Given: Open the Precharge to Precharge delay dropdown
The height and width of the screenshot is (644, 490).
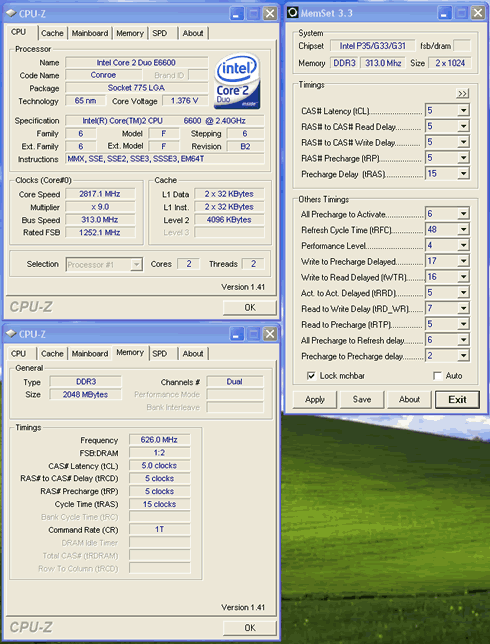Looking at the screenshot, I should (x=463, y=356).
